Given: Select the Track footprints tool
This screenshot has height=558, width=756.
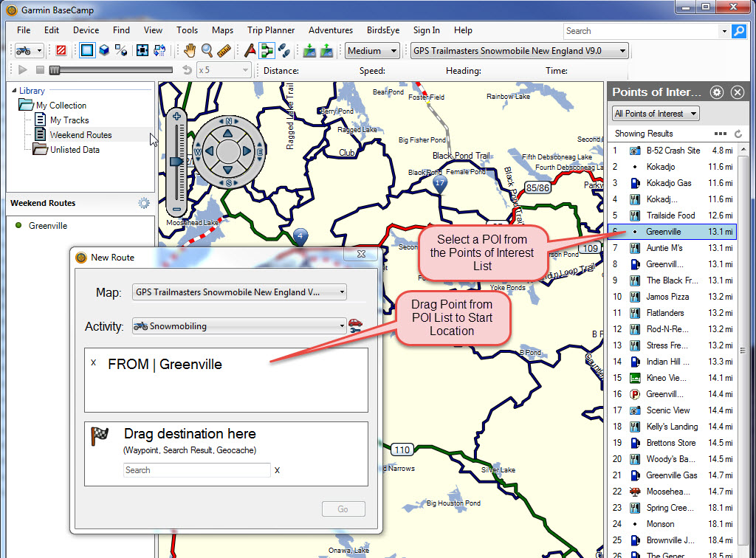Looking at the screenshot, I should click(x=284, y=51).
